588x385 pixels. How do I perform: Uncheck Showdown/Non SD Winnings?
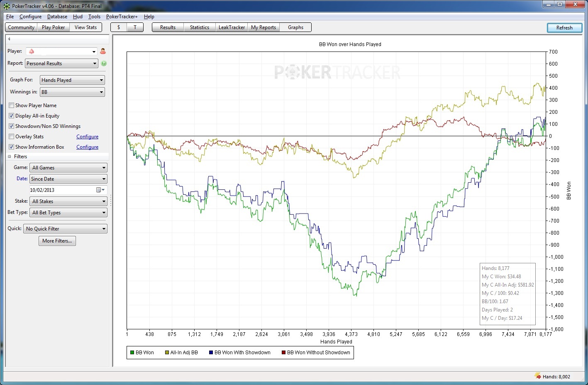tap(12, 126)
